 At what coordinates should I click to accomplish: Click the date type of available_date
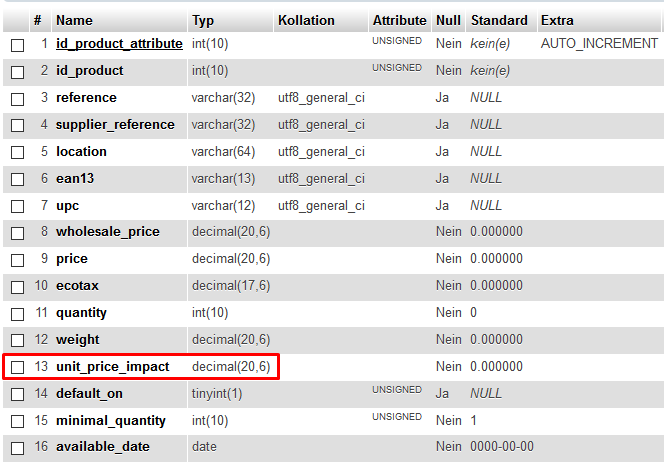pos(204,447)
